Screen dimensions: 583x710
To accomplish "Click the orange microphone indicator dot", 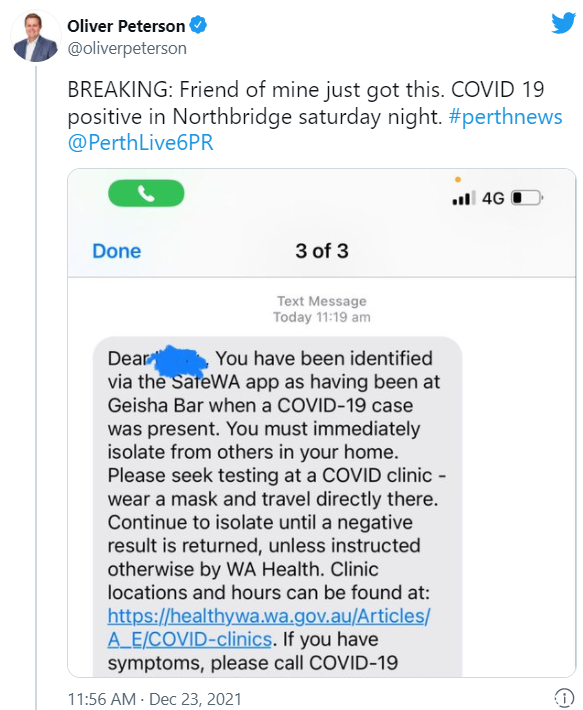I will [458, 180].
